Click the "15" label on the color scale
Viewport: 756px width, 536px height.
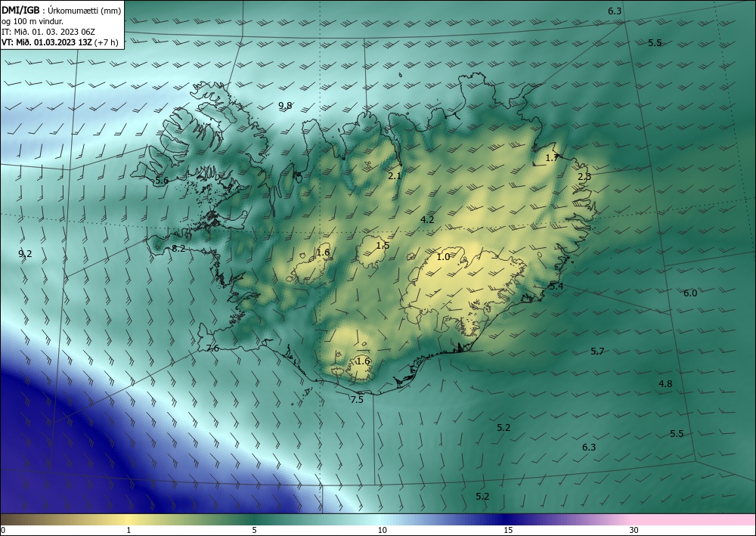508,530
